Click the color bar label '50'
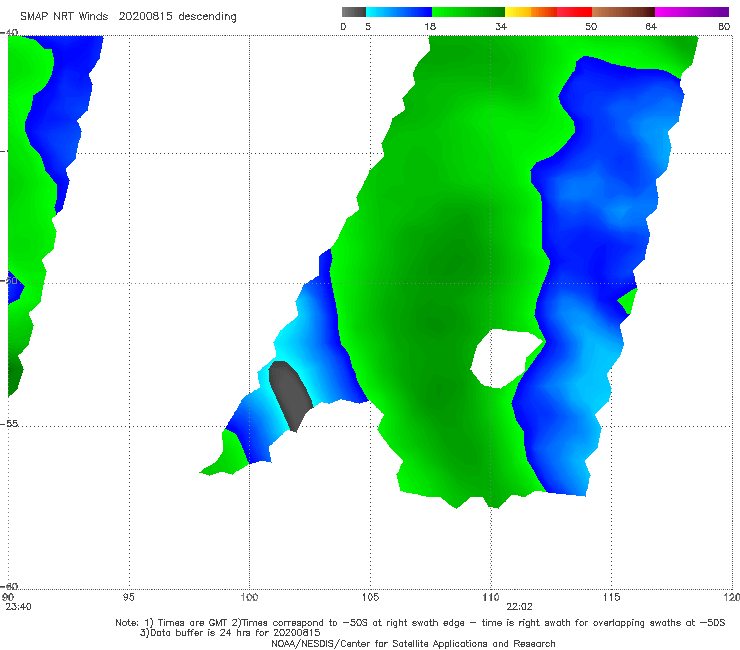 591,27
